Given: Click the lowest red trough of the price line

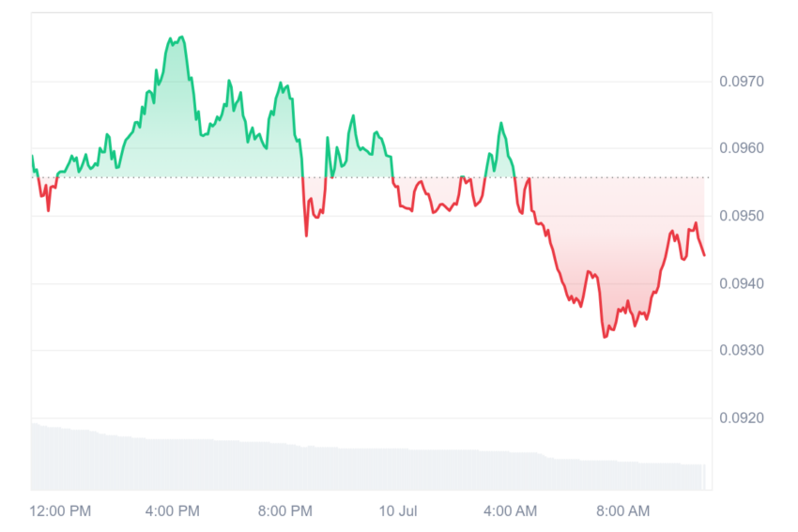Looking at the screenshot, I should [x=605, y=337].
